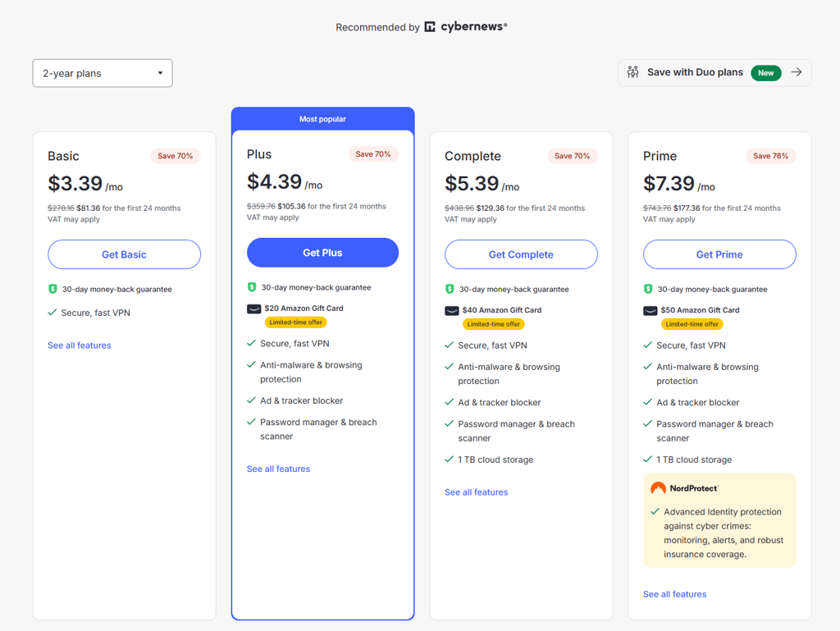Click the Amazon card icon next to $50 Gift Card
The image size is (840, 631).
(651, 311)
